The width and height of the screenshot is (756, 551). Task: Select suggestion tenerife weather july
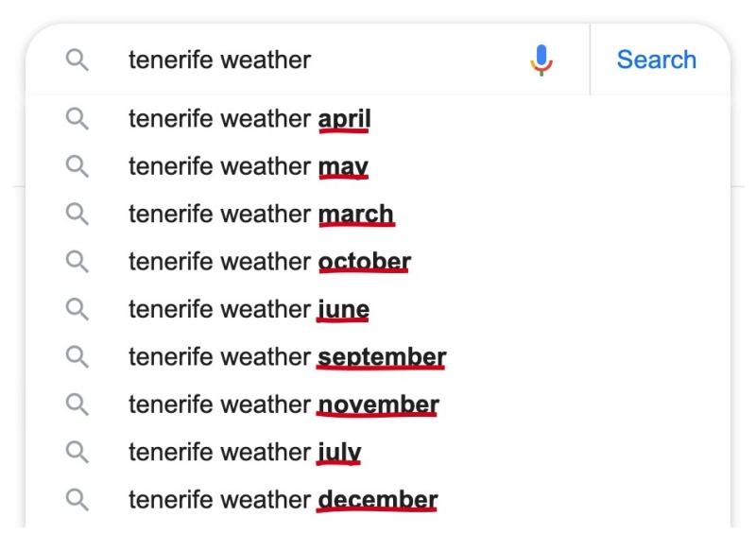coord(378,452)
